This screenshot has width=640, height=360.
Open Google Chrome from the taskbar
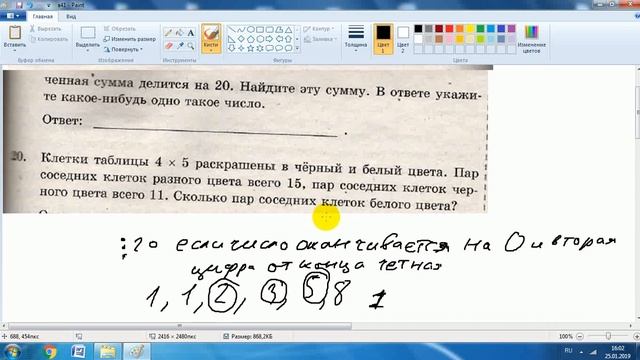[50, 352]
